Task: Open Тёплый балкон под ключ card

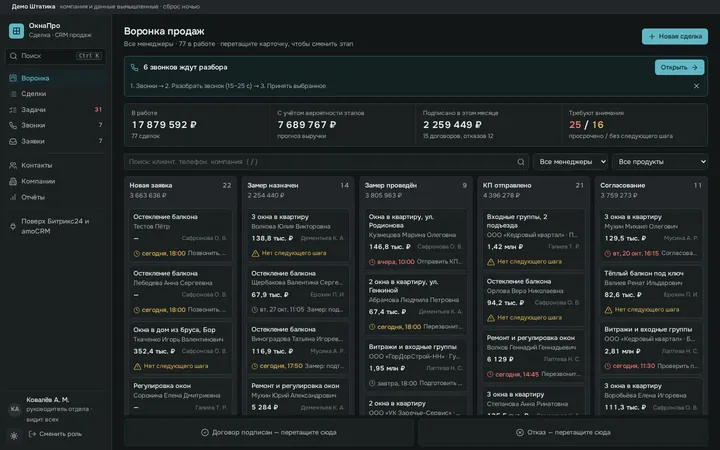Action: click(x=652, y=292)
